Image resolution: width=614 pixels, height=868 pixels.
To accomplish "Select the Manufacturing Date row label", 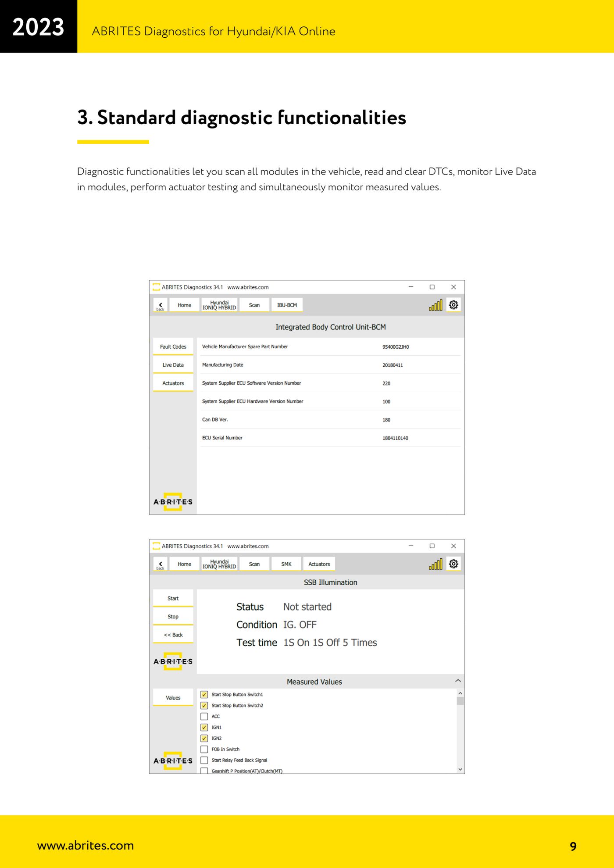I will [222, 365].
